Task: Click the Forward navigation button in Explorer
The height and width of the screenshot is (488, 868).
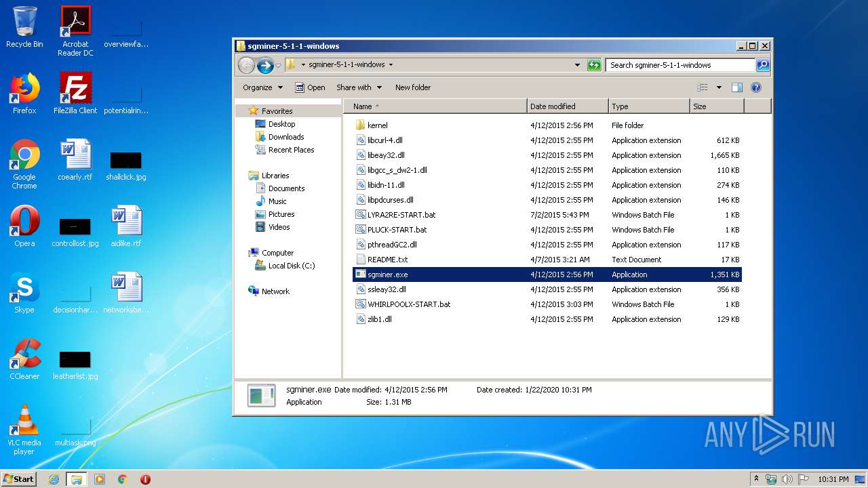Action: (265, 65)
